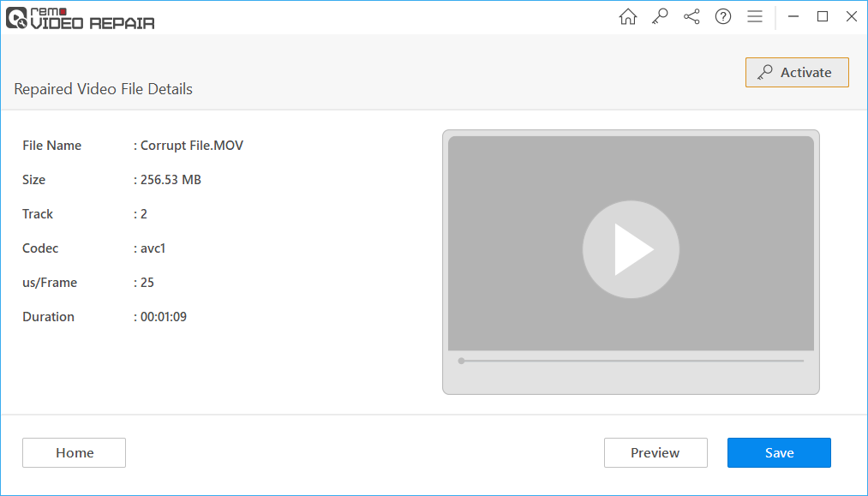868x496 pixels.
Task: Click the seek bar handle
Action: 461,361
